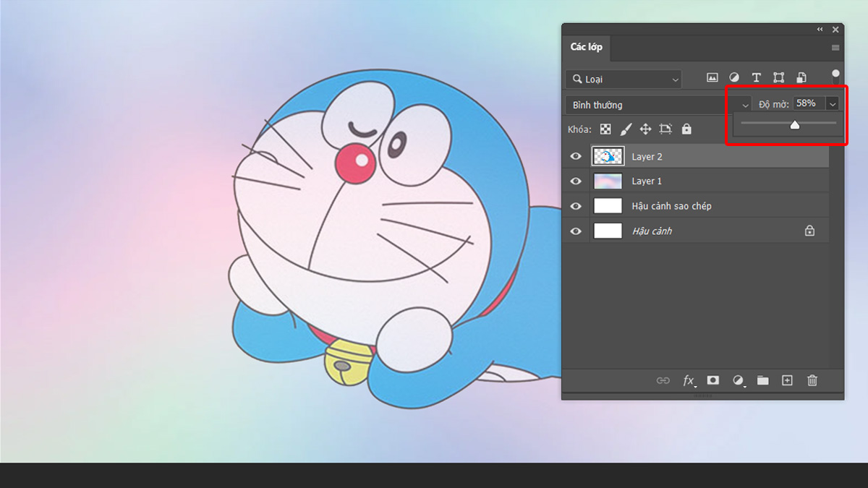Toggle visibility of Hậu cảnh sao chép layer
The height and width of the screenshot is (488, 868).
click(x=576, y=206)
